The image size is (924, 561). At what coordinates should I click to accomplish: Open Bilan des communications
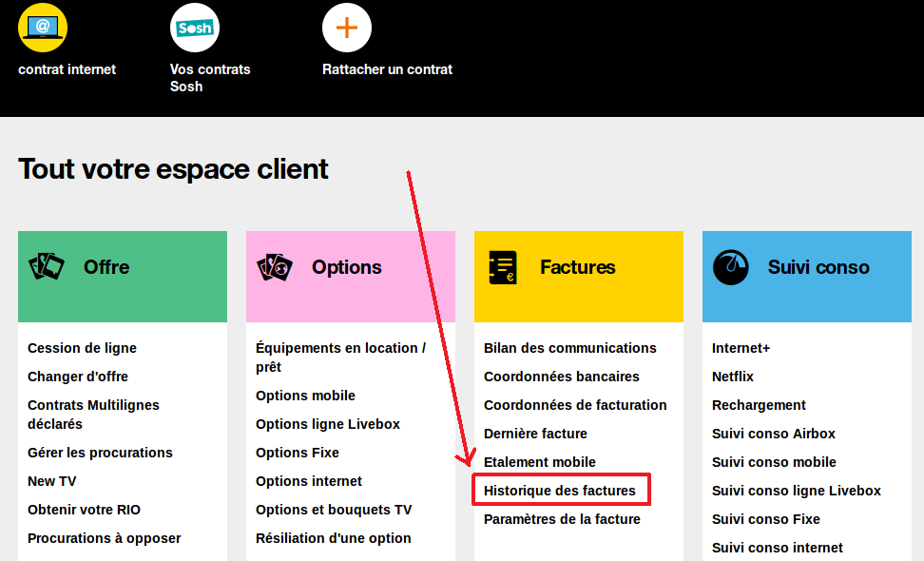569,348
